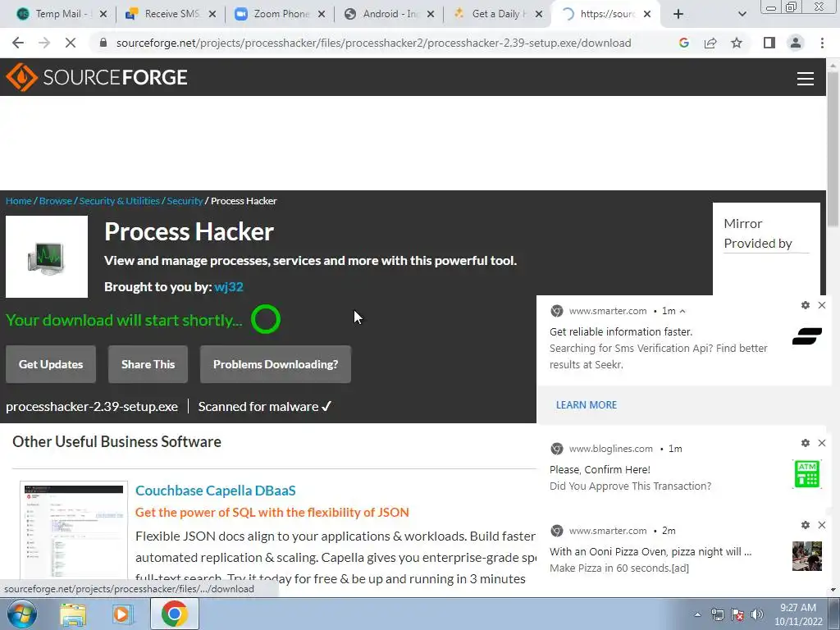Viewport: 840px width, 630px height.
Task: Open the Chrome profile avatar
Action: pyautogui.click(x=796, y=43)
